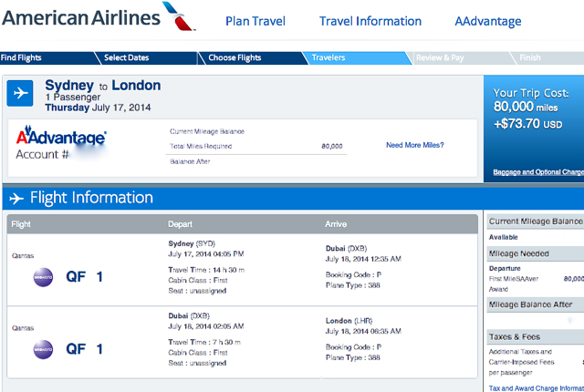584x392 pixels.
Task: Click the oneworld logo for Dubai–London flight
Action: coord(43,349)
